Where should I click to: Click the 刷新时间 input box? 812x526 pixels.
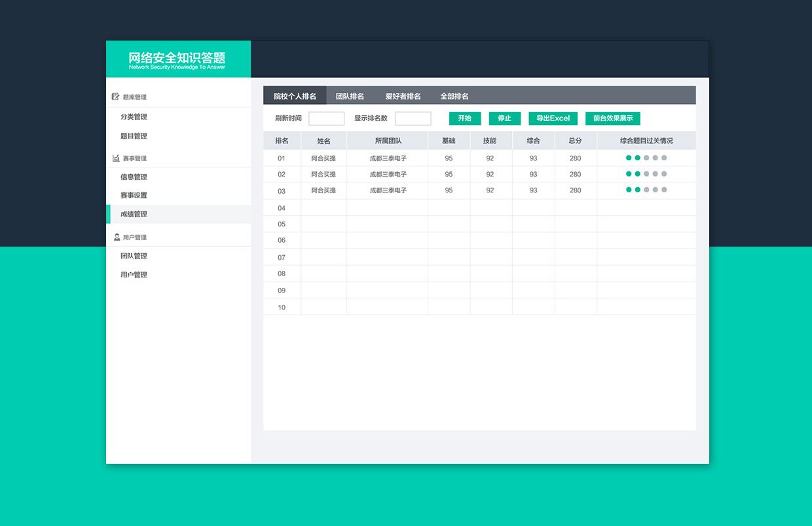coord(326,118)
